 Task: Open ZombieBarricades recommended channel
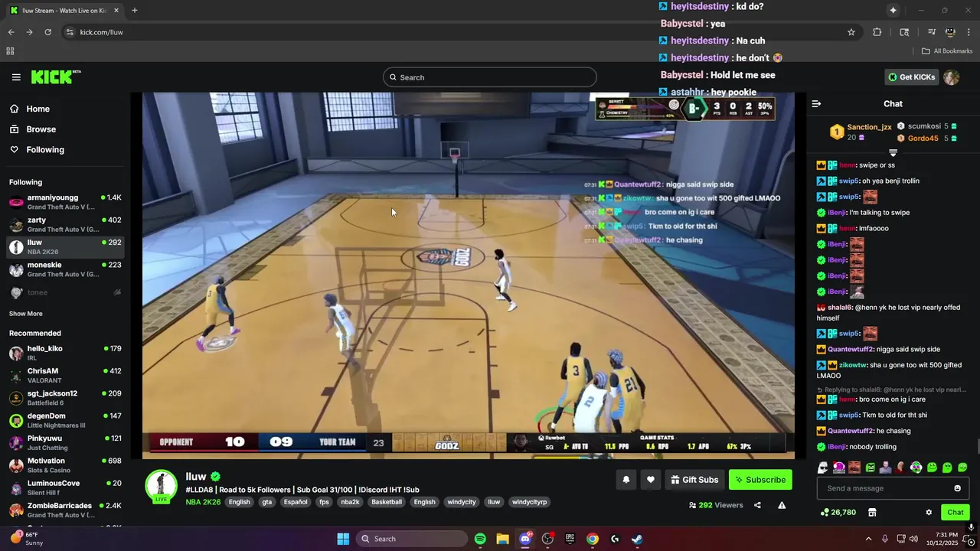[x=65, y=510]
